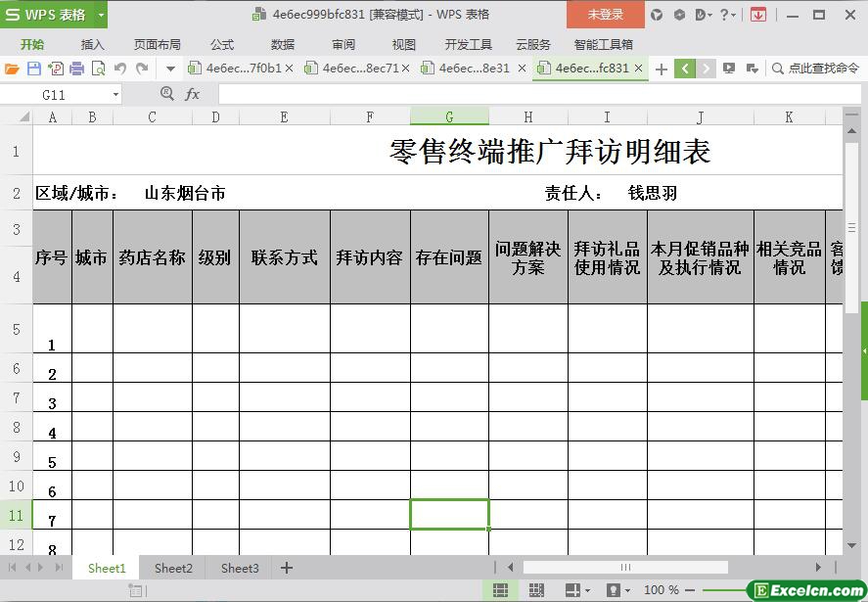868x602 pixels.
Task: Click the zoom lookup icon beside fx
Action: tap(166, 94)
